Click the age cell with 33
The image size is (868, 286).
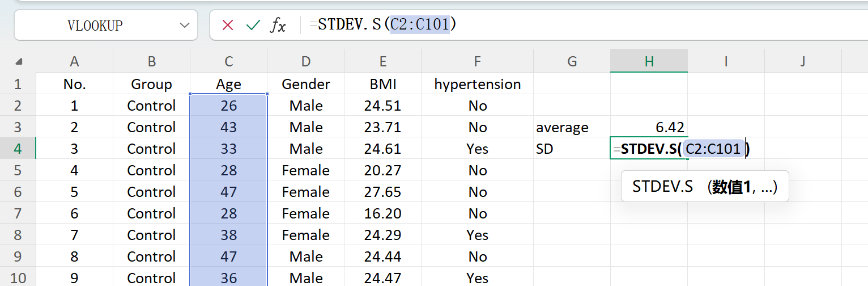click(x=229, y=149)
